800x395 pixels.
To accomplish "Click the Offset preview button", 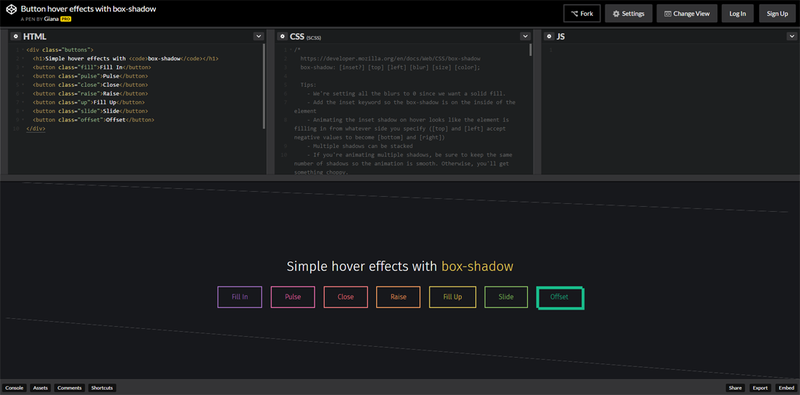I will [560, 298].
